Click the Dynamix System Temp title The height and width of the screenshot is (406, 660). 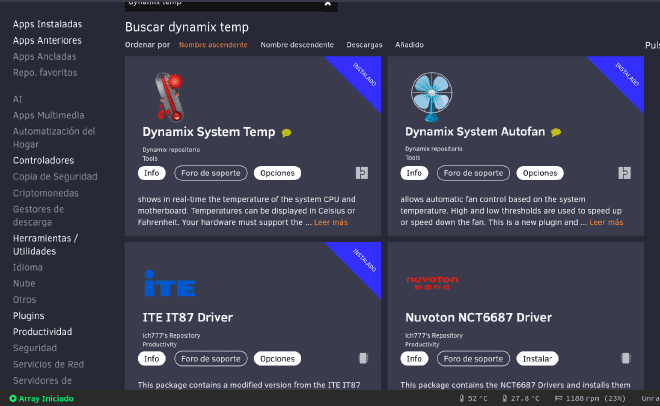tap(209, 132)
